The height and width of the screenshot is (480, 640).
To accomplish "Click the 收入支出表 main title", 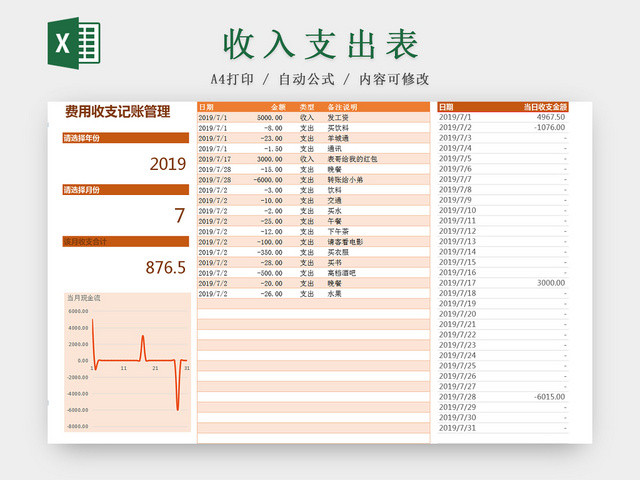I will point(321,44).
